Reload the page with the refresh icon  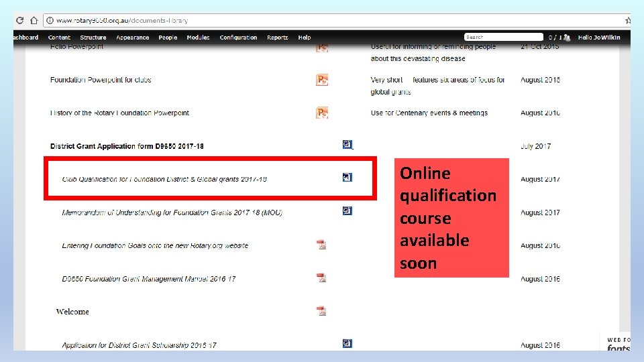click(19, 21)
